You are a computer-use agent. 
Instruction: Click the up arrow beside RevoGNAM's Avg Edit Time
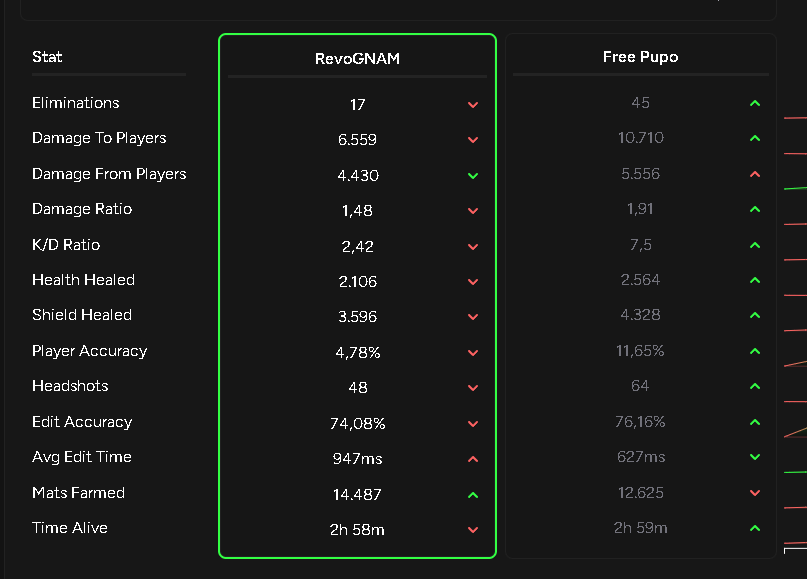[x=472, y=459]
